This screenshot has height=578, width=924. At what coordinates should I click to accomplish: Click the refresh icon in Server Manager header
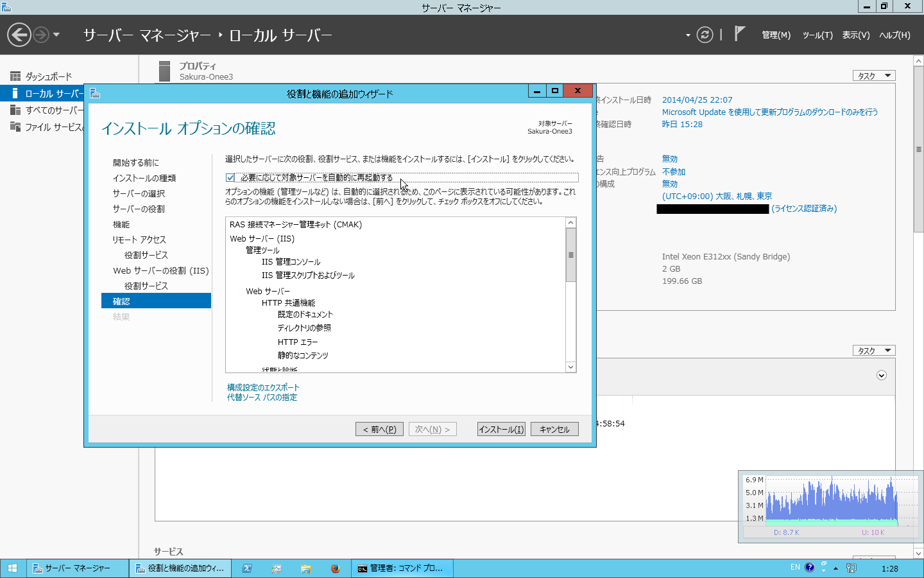(x=705, y=35)
